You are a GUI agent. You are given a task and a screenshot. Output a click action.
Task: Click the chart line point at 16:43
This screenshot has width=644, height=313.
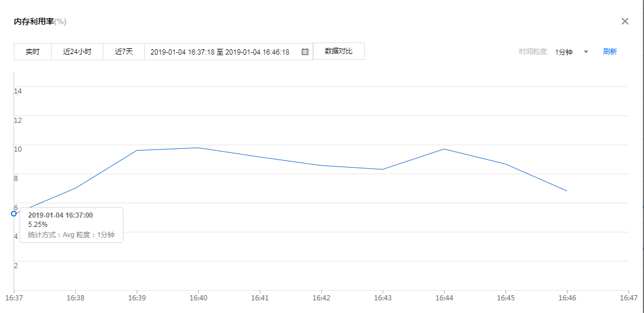[x=383, y=169]
